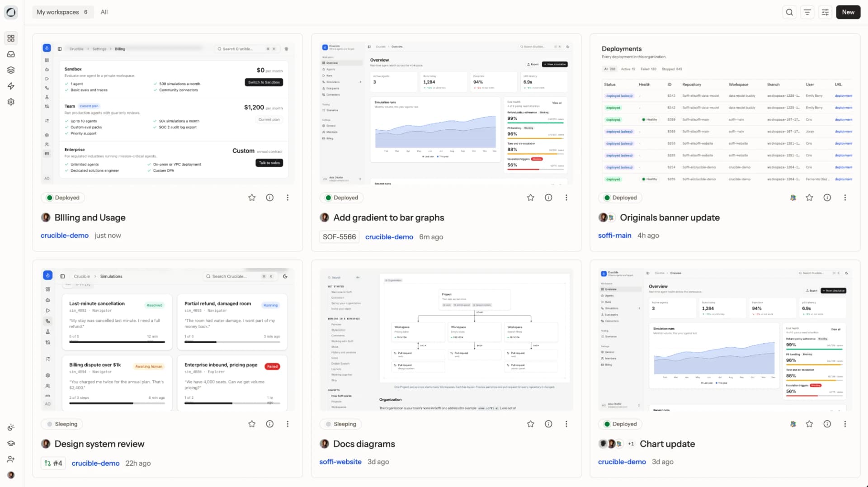Open more options for Billing and Usage
Screen dimensions: 868x487
click(288, 198)
